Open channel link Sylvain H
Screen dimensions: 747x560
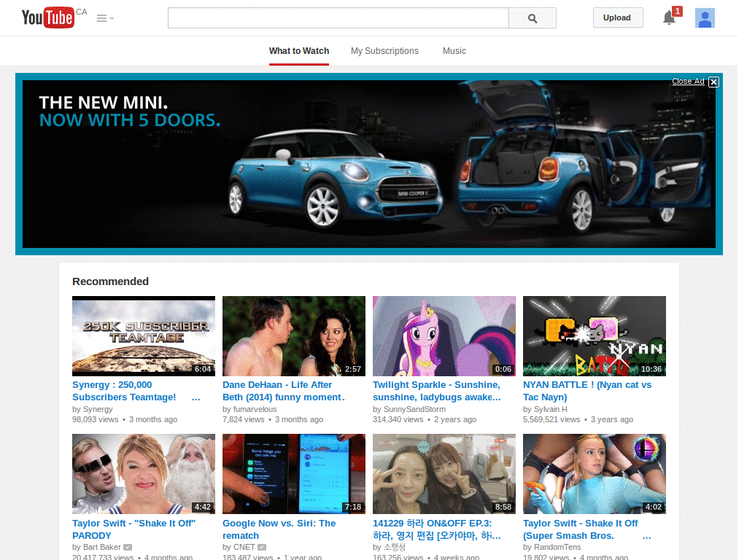click(x=551, y=409)
